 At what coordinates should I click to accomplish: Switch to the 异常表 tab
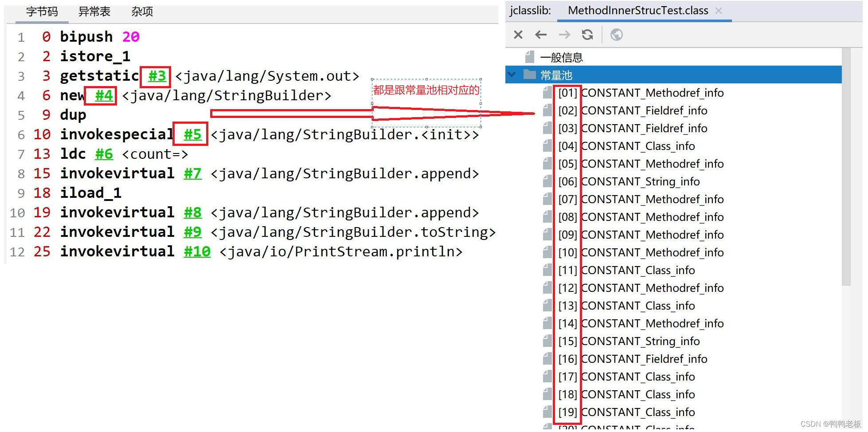tap(94, 12)
